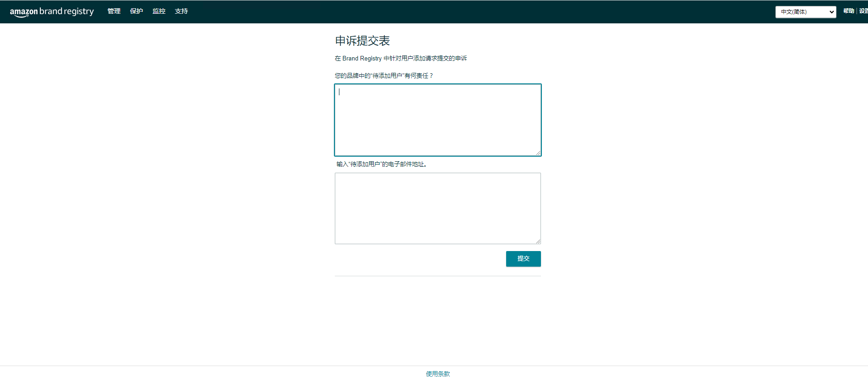Open the 帮助 link

point(849,11)
